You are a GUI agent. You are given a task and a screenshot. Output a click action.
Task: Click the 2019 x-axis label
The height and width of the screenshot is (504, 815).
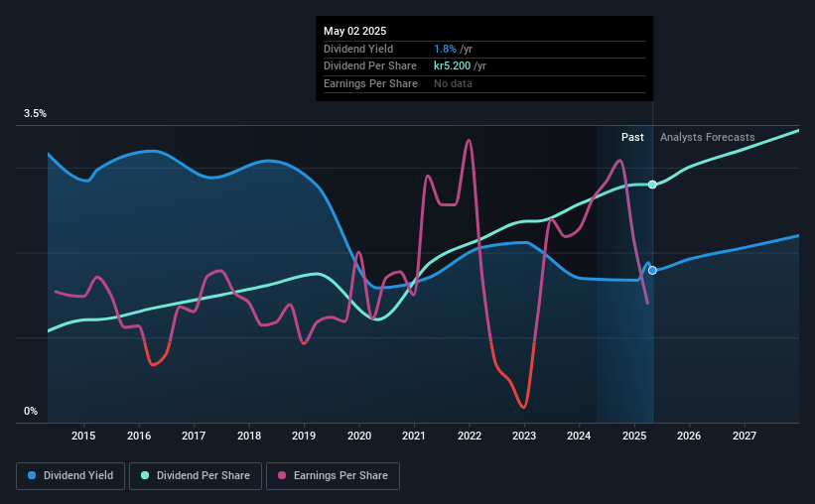pos(304,436)
